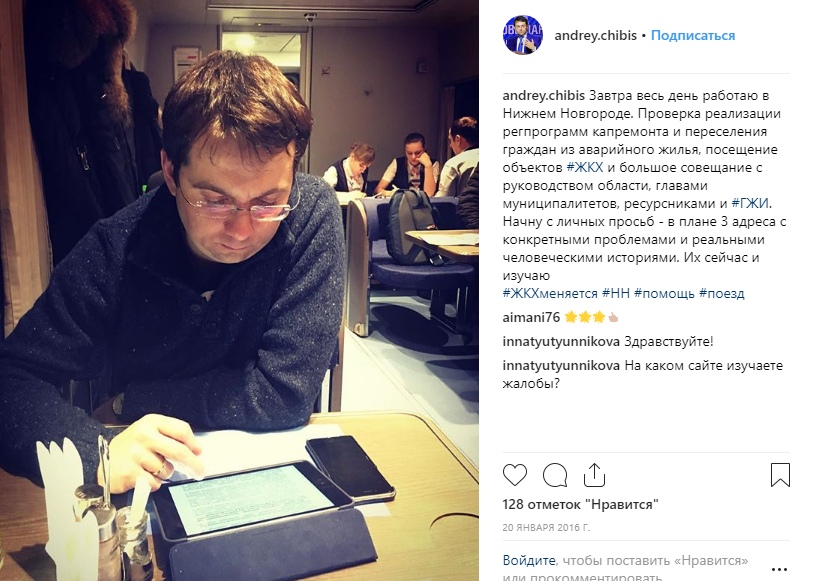Open andrey.chibis profile avatar
This screenshot has width=813, height=581.
[x=523, y=35]
